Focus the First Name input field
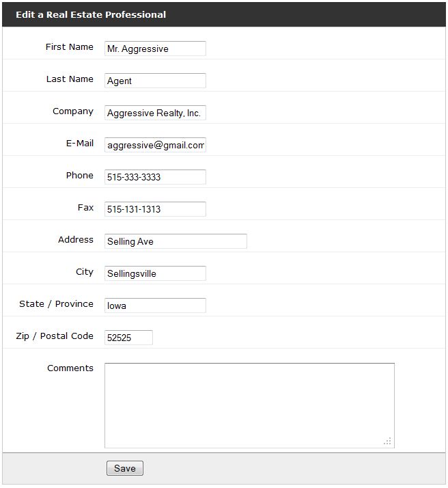 click(x=155, y=49)
